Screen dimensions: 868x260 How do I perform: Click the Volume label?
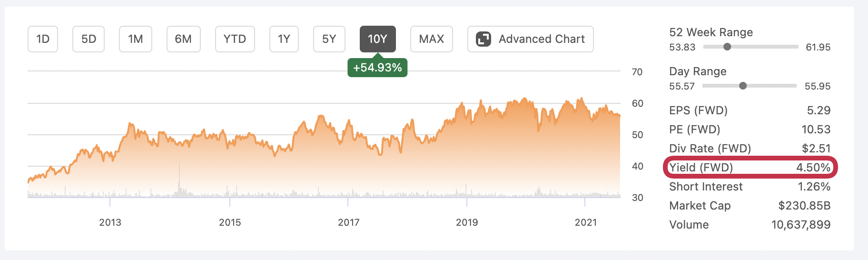point(689,225)
